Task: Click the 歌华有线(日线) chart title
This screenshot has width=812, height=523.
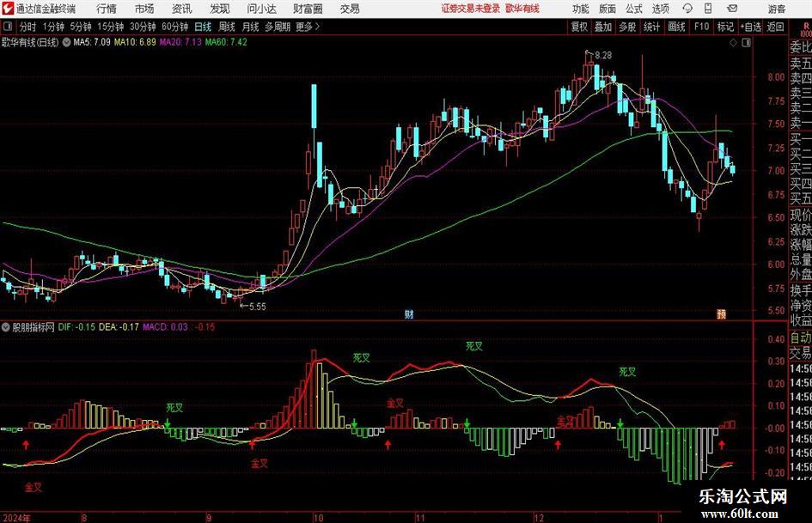Action: click(30, 42)
